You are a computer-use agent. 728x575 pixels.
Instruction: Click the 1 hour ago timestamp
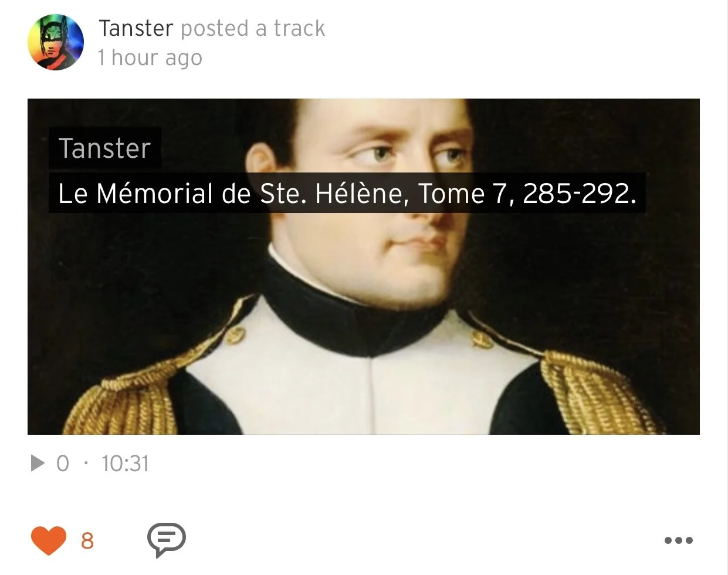(x=150, y=58)
